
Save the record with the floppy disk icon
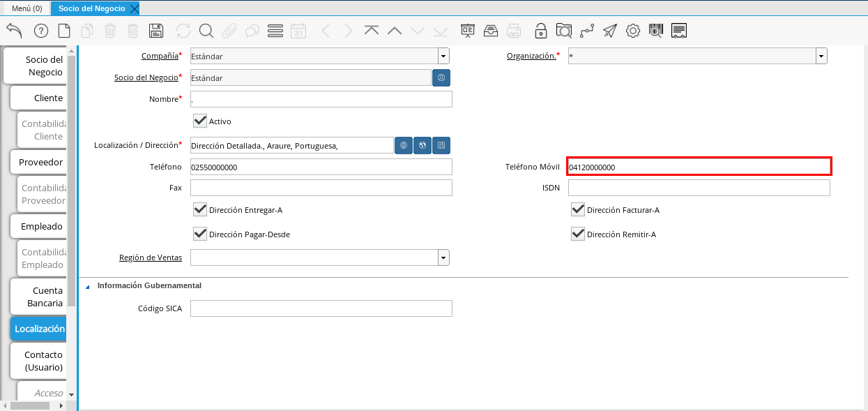[x=156, y=31]
